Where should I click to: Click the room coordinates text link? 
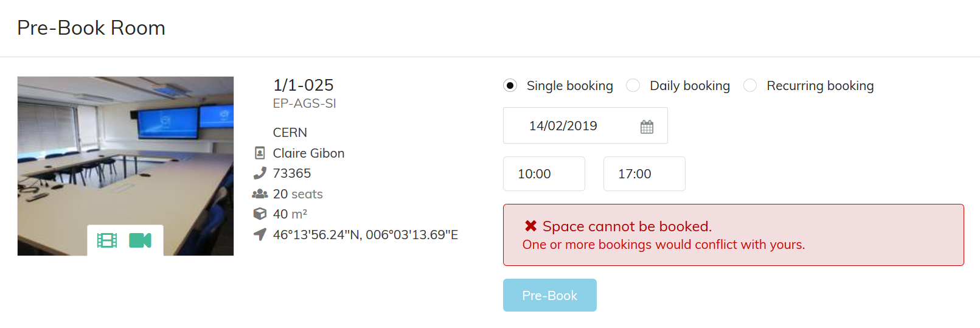point(366,234)
